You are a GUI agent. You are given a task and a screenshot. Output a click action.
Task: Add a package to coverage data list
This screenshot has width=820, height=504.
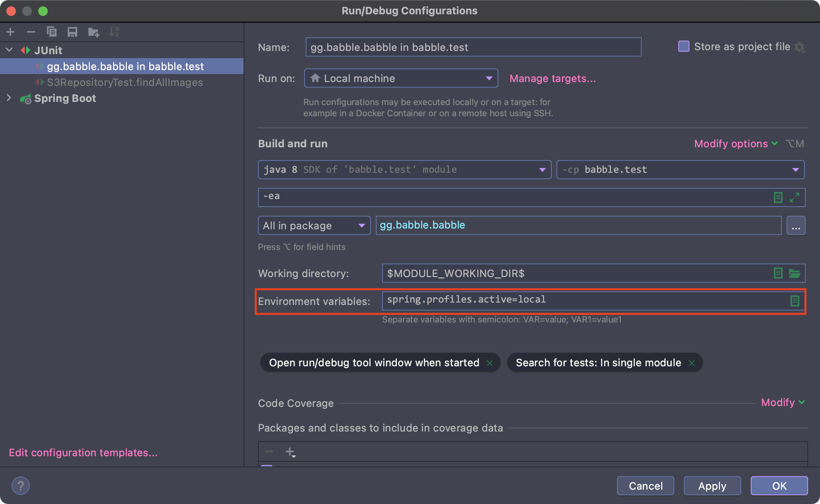click(x=291, y=452)
